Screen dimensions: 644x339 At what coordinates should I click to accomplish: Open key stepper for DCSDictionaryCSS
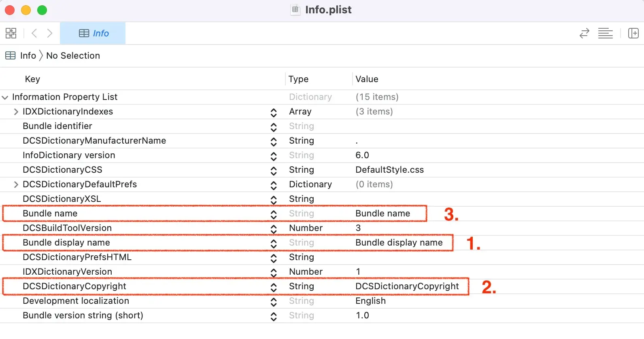click(274, 171)
